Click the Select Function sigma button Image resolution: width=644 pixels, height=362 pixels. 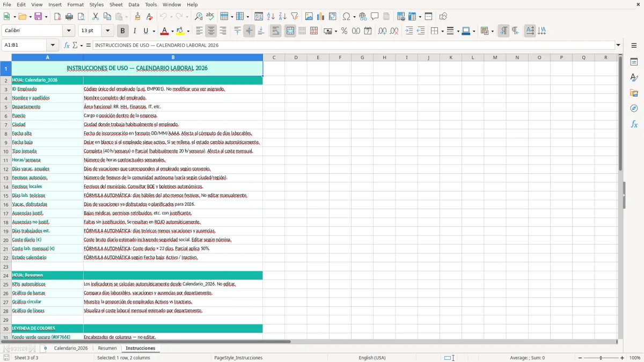(x=75, y=45)
